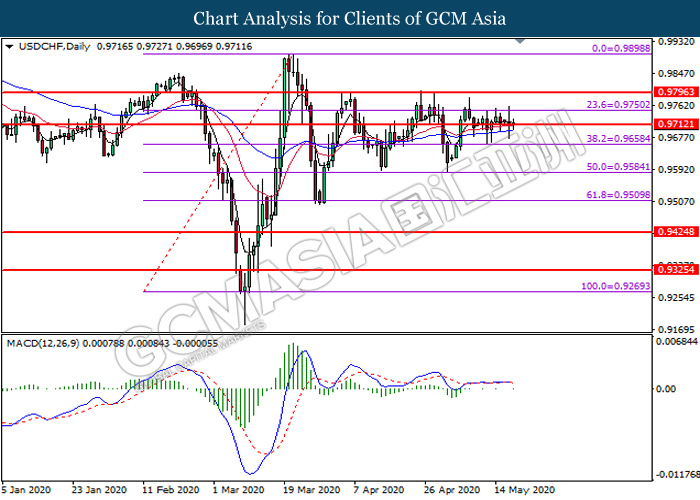Click the 0.00 MACD axis value
The width and height of the screenshot is (700, 500).
666,389
